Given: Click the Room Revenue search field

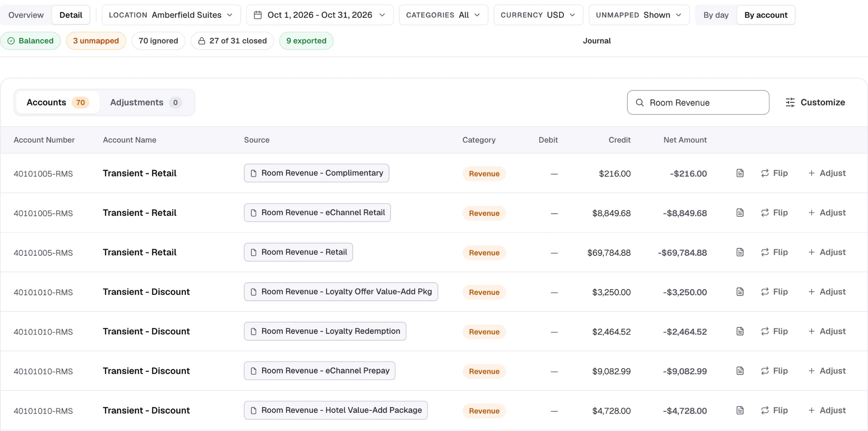Looking at the screenshot, I should point(698,103).
